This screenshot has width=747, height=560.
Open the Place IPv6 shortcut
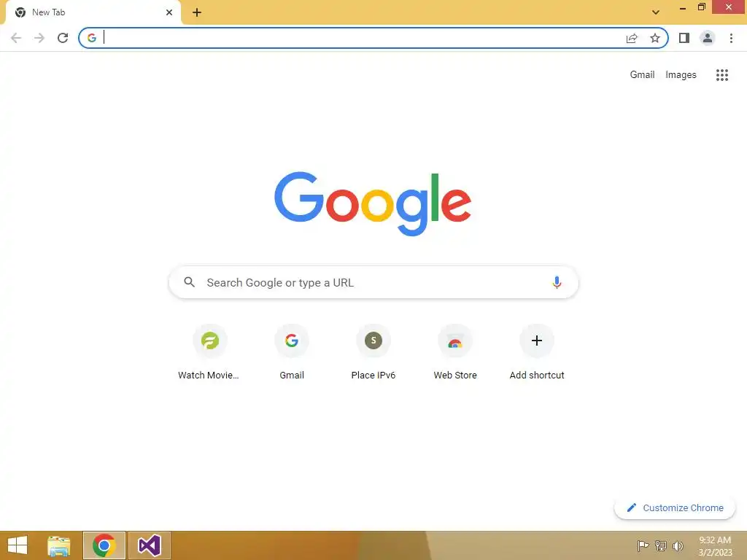coord(373,352)
